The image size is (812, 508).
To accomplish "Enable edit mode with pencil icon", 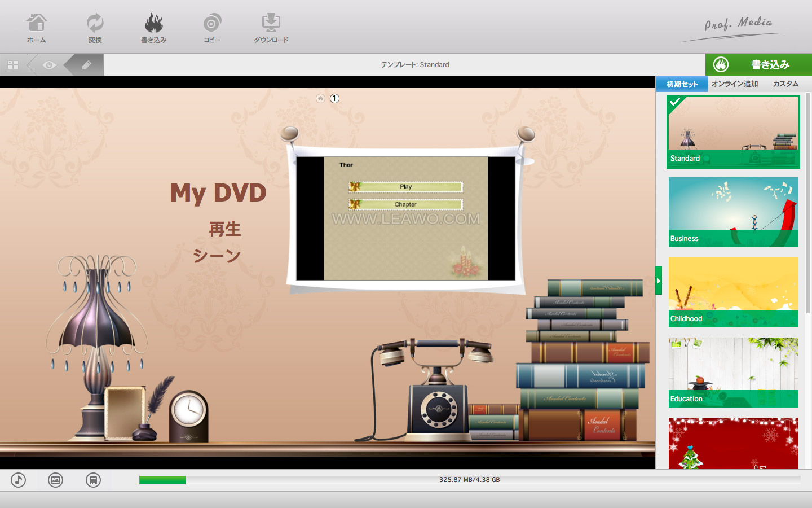I will pyautogui.click(x=86, y=65).
